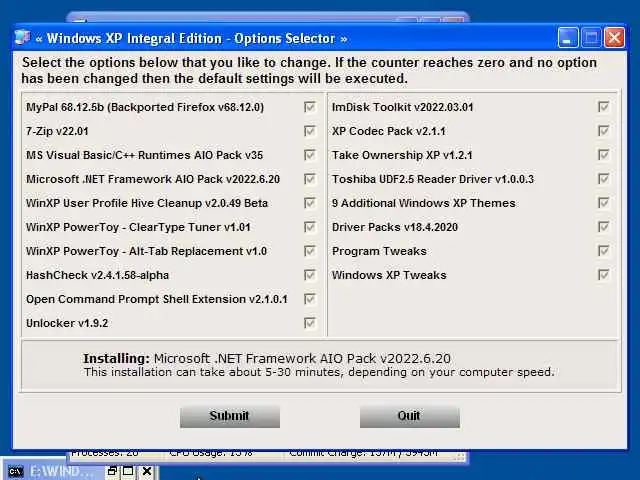Click the XP Codec Pack v2.1.1 label
This screenshot has width=640, height=480.
pos(389,131)
